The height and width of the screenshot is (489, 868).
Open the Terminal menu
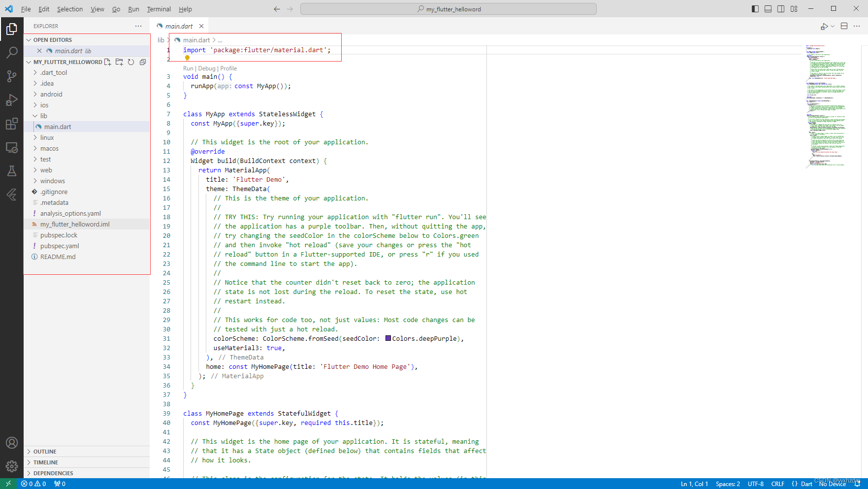pyautogui.click(x=159, y=9)
